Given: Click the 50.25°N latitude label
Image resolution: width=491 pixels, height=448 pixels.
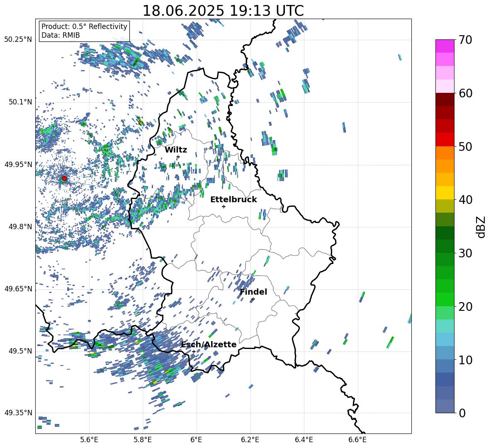Looking at the screenshot, I should click(18, 39).
